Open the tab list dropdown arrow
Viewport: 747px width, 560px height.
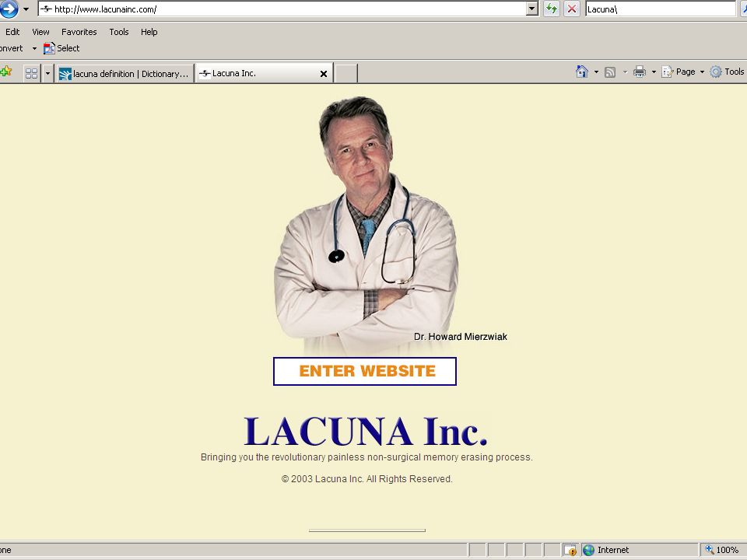(47, 73)
